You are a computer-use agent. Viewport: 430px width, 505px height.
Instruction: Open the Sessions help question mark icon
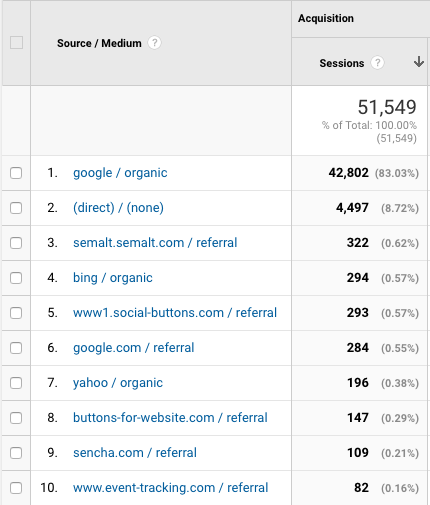(x=377, y=63)
